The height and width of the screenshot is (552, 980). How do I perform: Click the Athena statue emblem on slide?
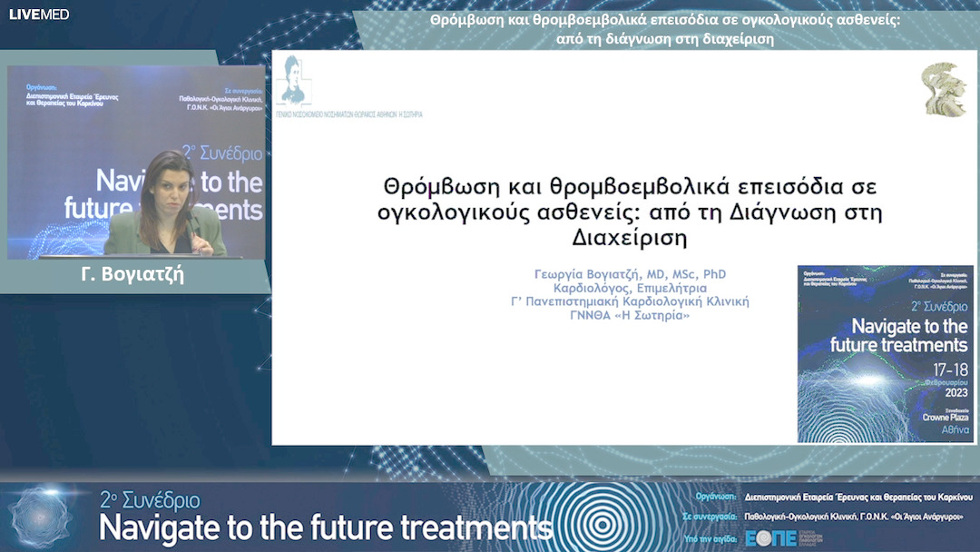pyautogui.click(x=944, y=89)
